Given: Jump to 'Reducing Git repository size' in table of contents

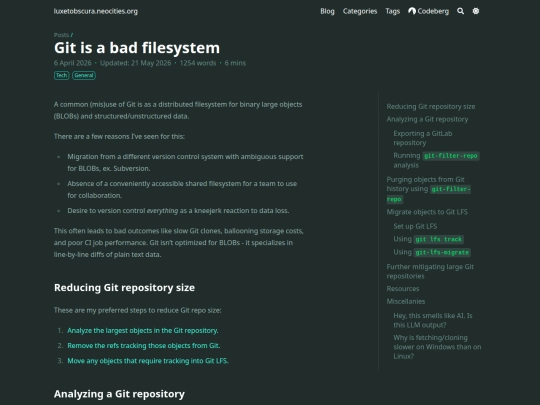Looking at the screenshot, I should tap(430, 107).
